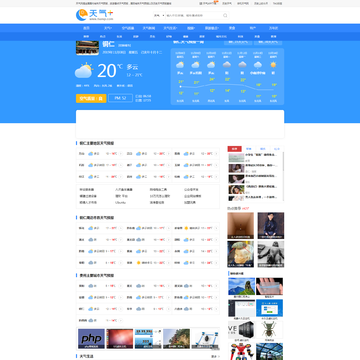Open the Ubuntu link in the links block

(120, 202)
